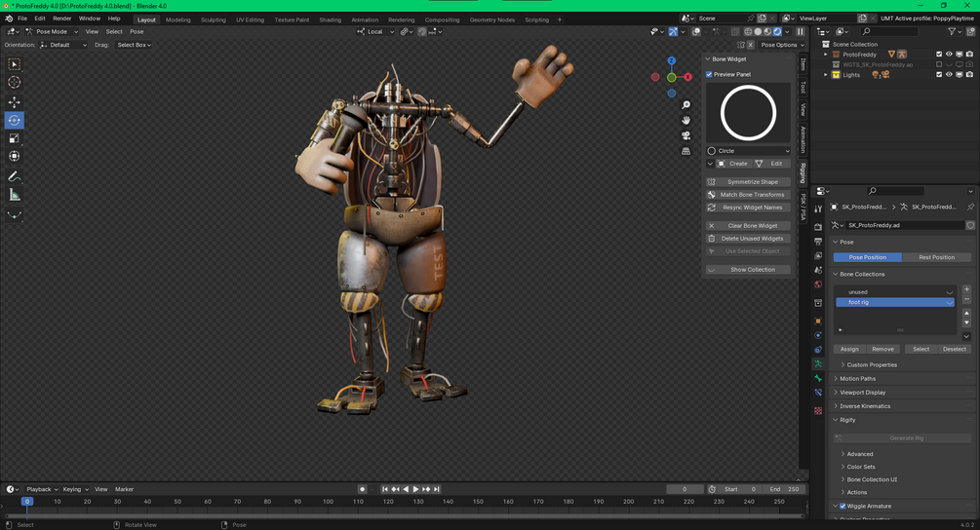Open the Output properties tab icon
The image size is (980, 530).
[x=818, y=241]
